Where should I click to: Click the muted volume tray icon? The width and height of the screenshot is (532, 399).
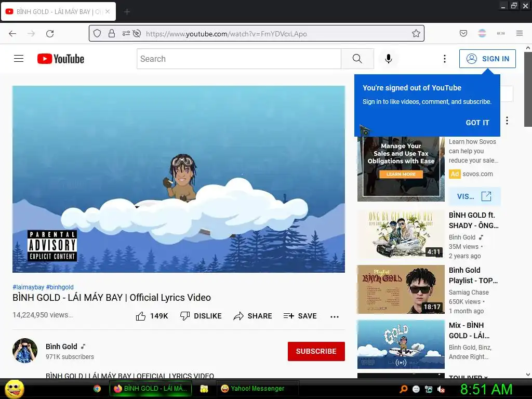441,389
